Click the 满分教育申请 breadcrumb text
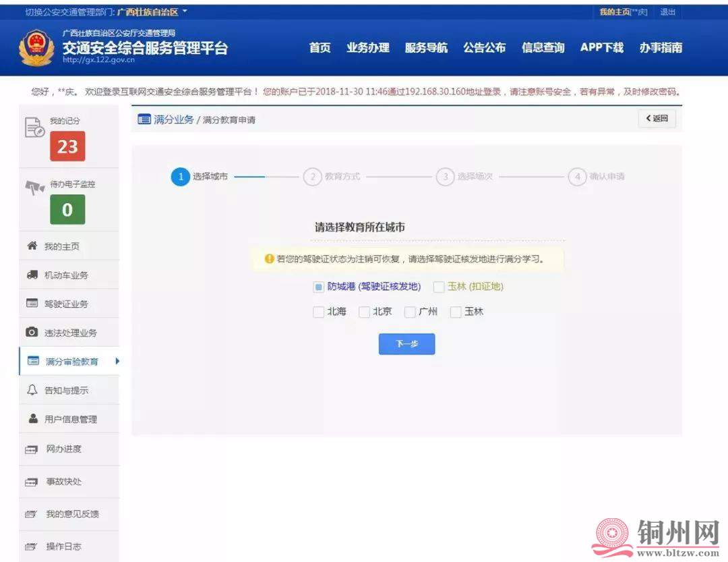728x562 pixels. [229, 120]
